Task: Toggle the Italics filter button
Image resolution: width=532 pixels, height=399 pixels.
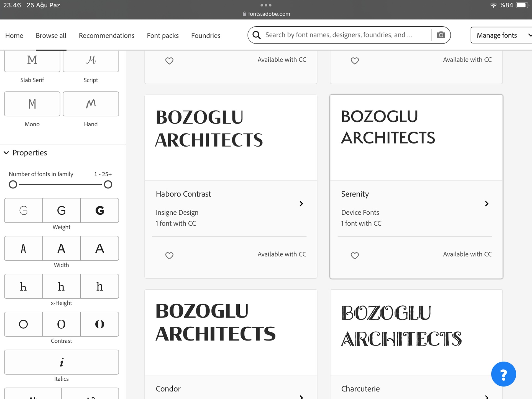Action: pos(62,362)
